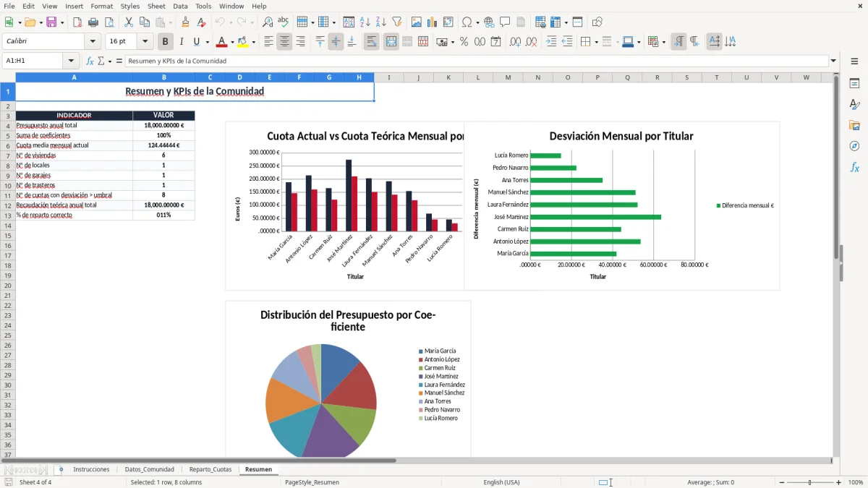
Task: Export directly as PDF icon
Action: [x=77, y=22]
